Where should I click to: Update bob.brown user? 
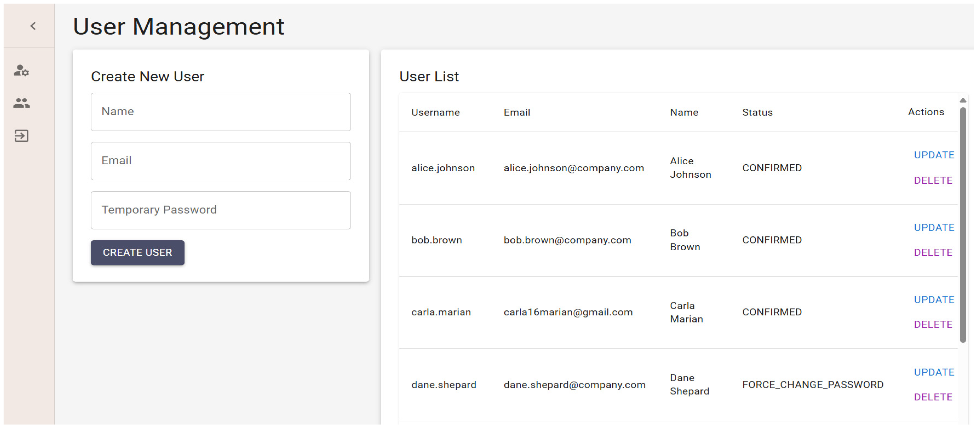click(x=934, y=228)
